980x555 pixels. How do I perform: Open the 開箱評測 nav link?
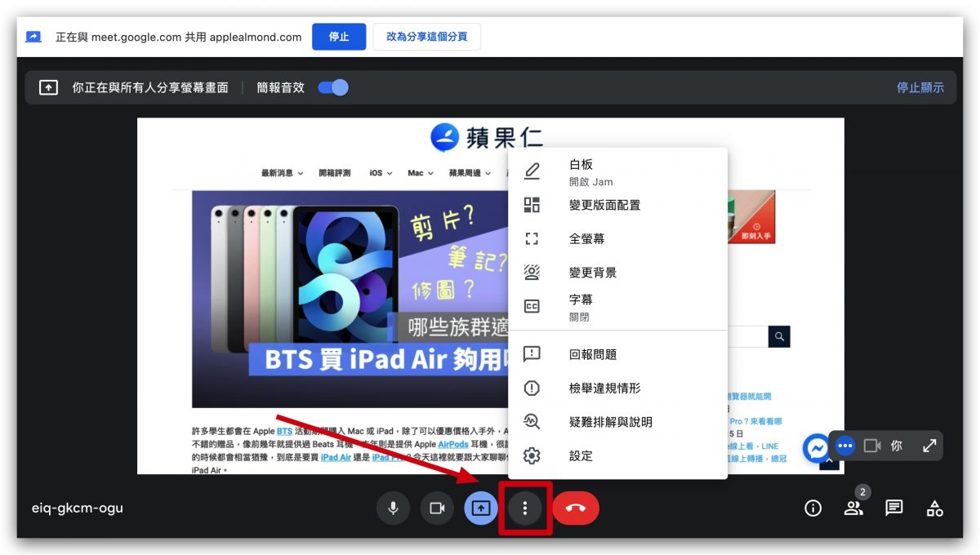tap(335, 173)
